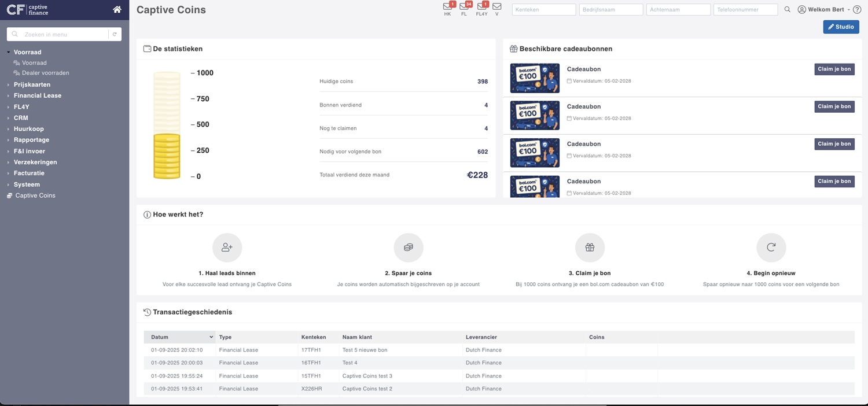Open the FL mail notifications icon
This screenshot has height=406, width=868.
click(x=464, y=7)
